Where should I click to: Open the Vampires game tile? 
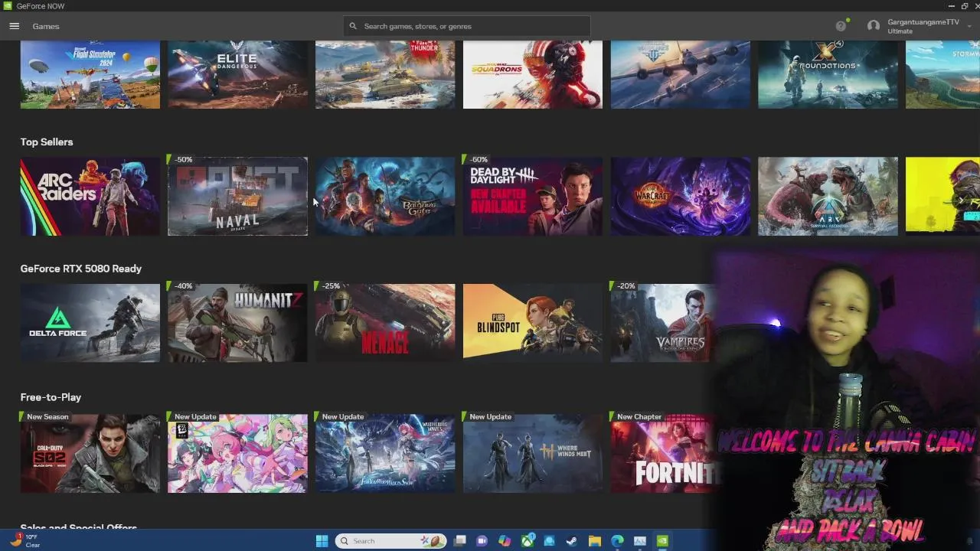(663, 323)
